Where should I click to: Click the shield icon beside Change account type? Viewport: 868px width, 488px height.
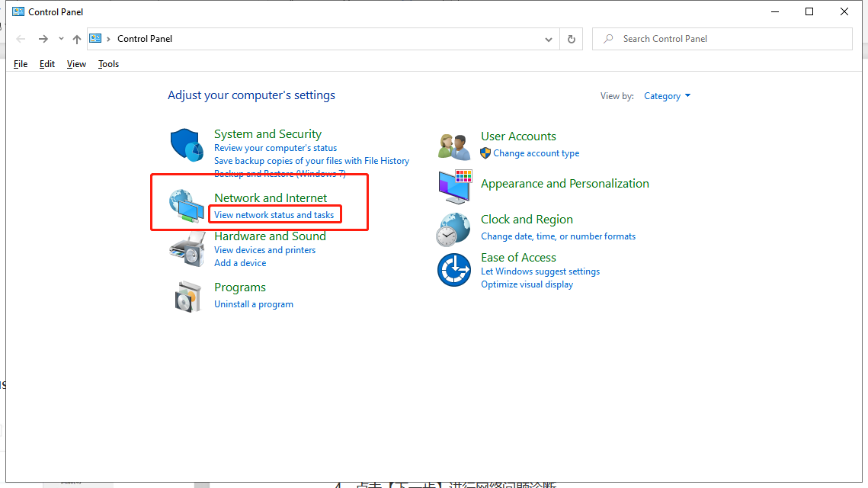[x=485, y=153]
